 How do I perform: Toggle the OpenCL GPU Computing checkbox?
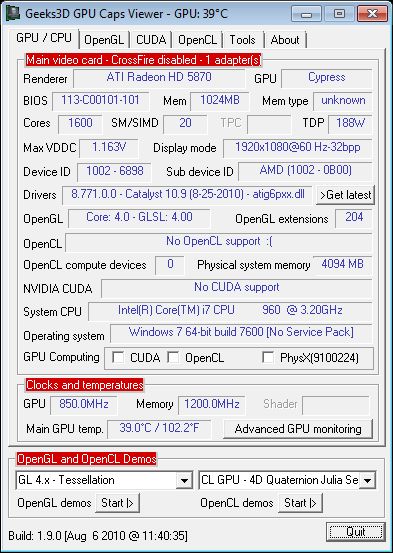pyautogui.click(x=173, y=358)
